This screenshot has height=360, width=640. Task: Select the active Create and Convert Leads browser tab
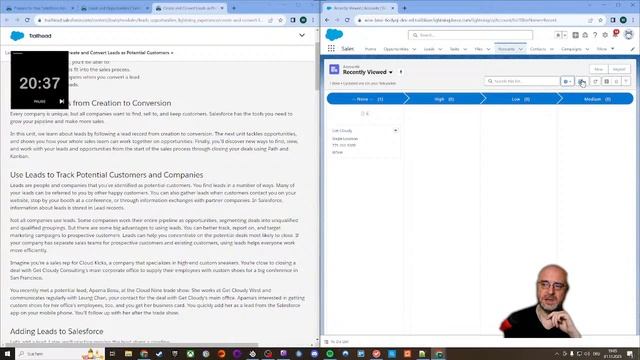coord(190,8)
